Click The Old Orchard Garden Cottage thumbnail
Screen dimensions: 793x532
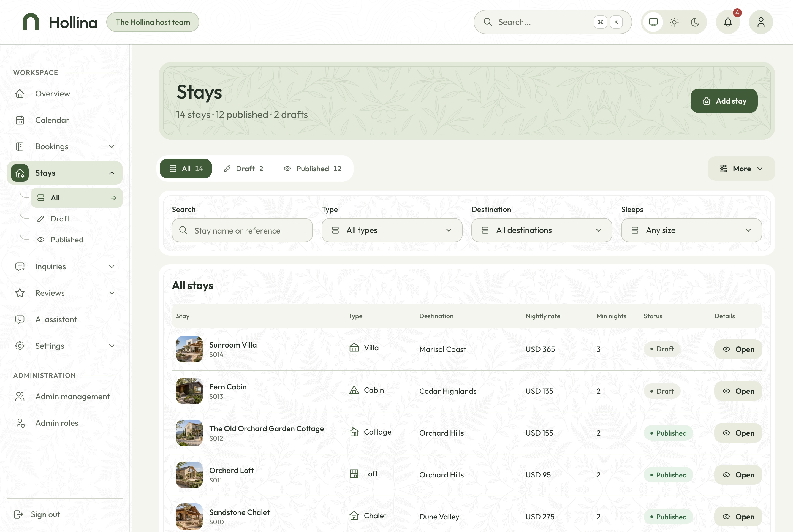click(189, 433)
